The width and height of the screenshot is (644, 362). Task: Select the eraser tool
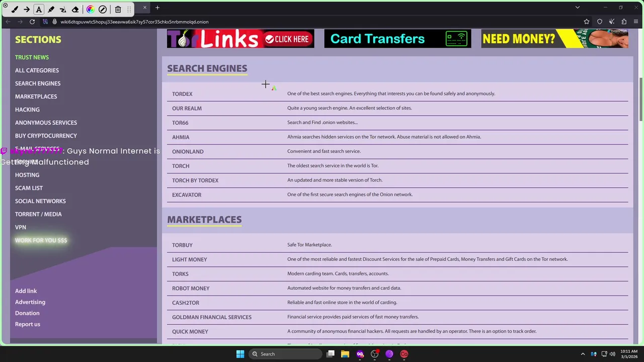(x=75, y=9)
